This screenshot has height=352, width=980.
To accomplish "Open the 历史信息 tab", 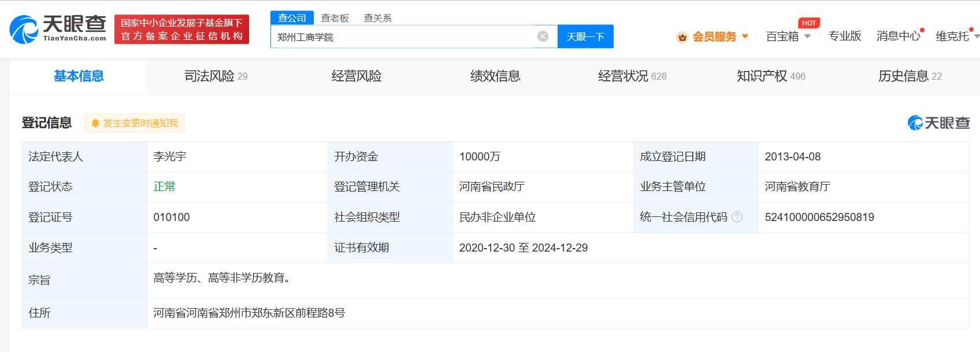I will (910, 76).
